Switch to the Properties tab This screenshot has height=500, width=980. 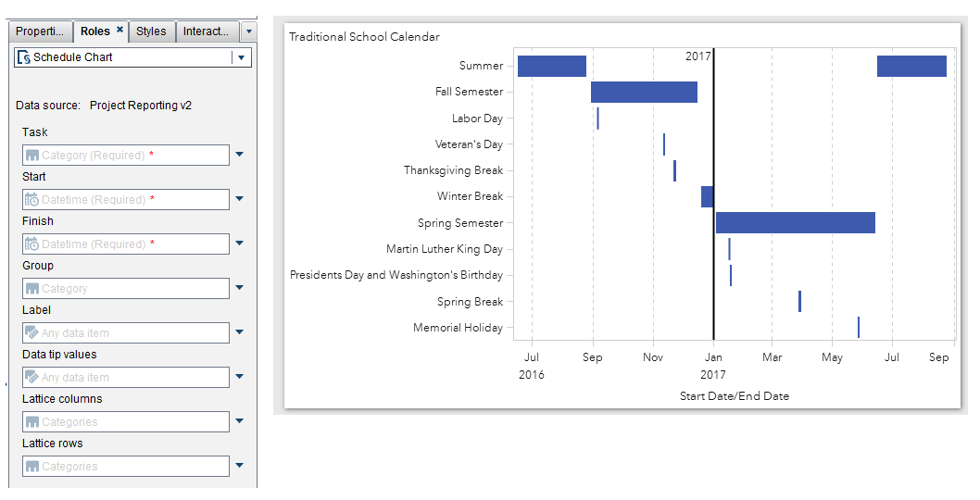coord(41,31)
